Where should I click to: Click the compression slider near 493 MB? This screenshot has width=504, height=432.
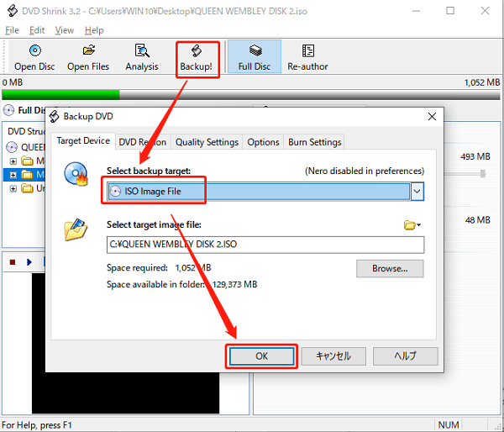[x=482, y=173]
